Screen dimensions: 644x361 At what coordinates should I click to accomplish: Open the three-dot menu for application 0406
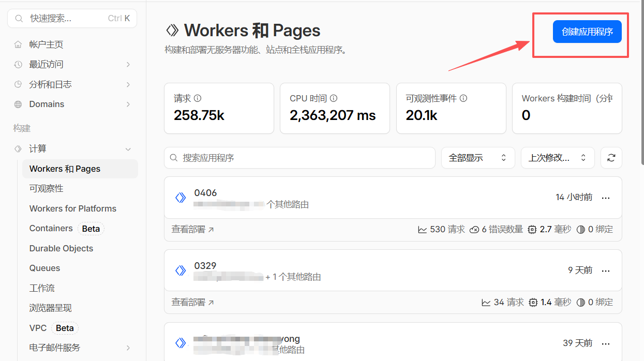pos(606,198)
